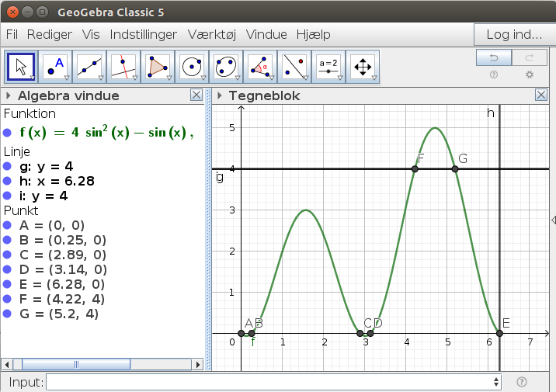Expand Tegneblok style bar triangle

220,95
